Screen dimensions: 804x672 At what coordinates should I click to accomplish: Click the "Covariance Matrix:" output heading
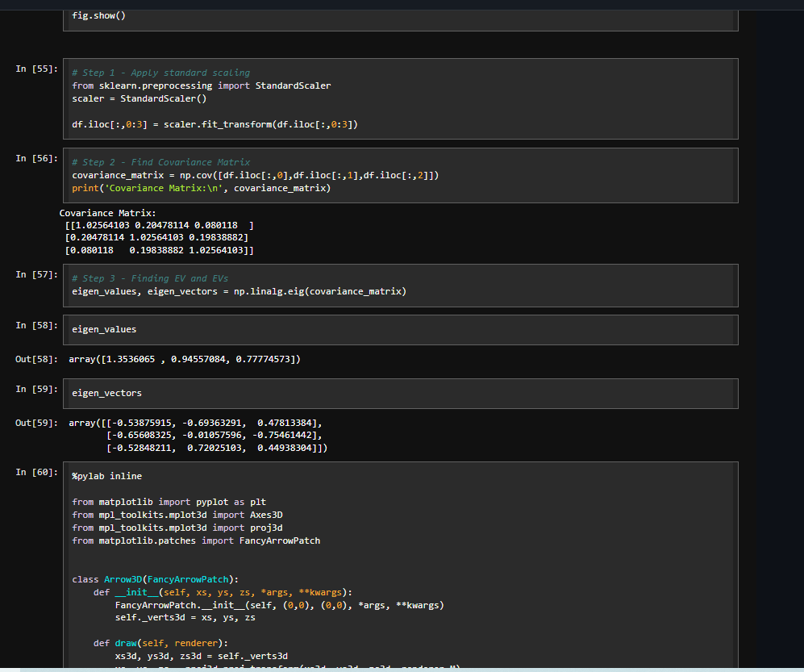click(108, 213)
